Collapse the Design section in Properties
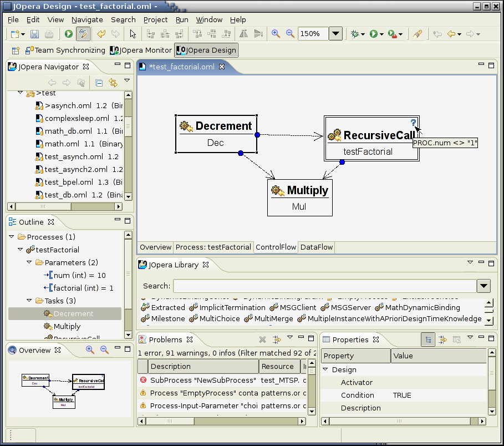 tap(325, 369)
